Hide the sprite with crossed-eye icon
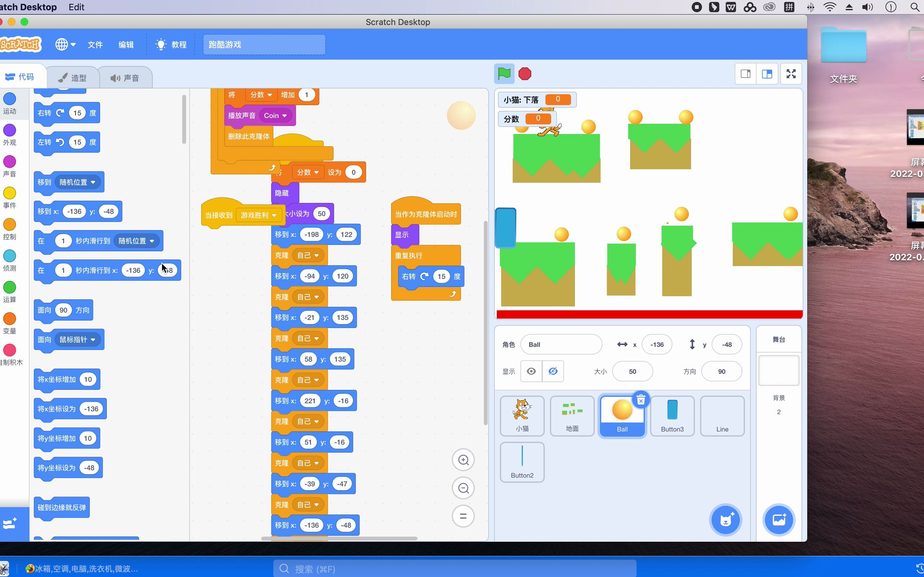The width and height of the screenshot is (924, 577). click(552, 371)
